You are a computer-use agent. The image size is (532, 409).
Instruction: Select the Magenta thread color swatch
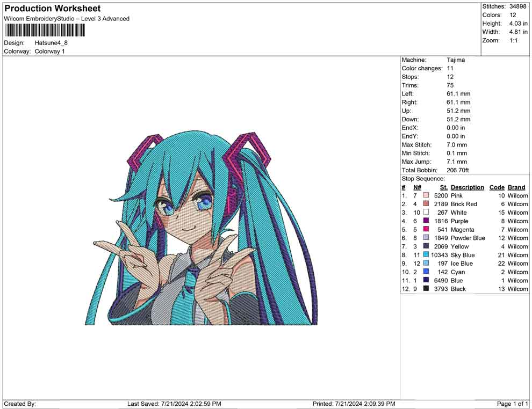click(x=426, y=229)
